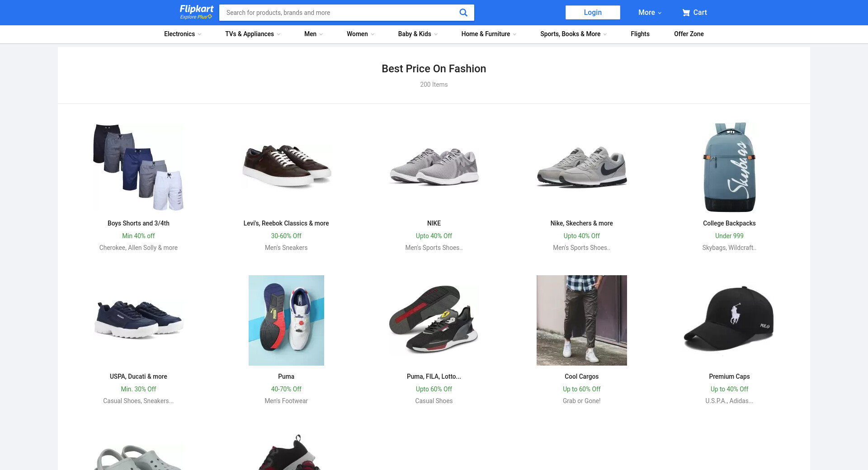Click the Explore Plus star icon
The image size is (868, 470).
click(x=210, y=17)
